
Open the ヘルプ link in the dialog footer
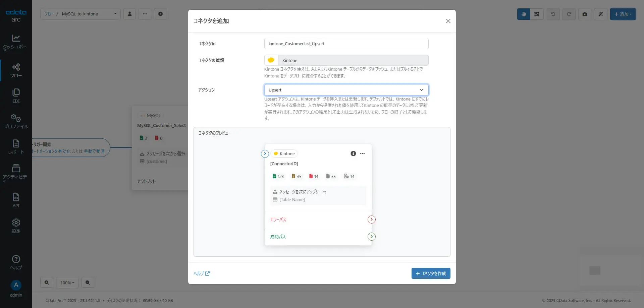(201, 273)
